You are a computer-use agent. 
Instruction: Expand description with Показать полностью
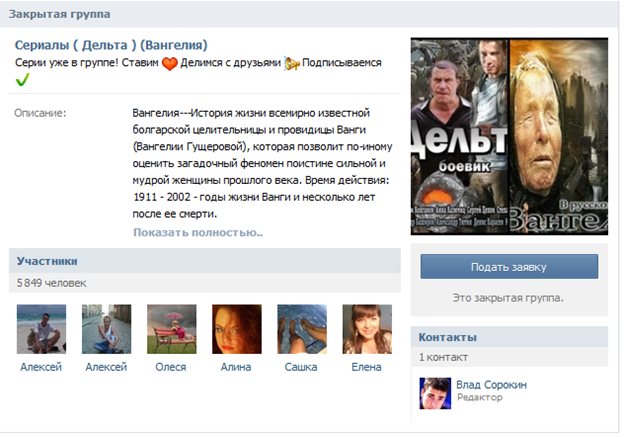[198, 232]
